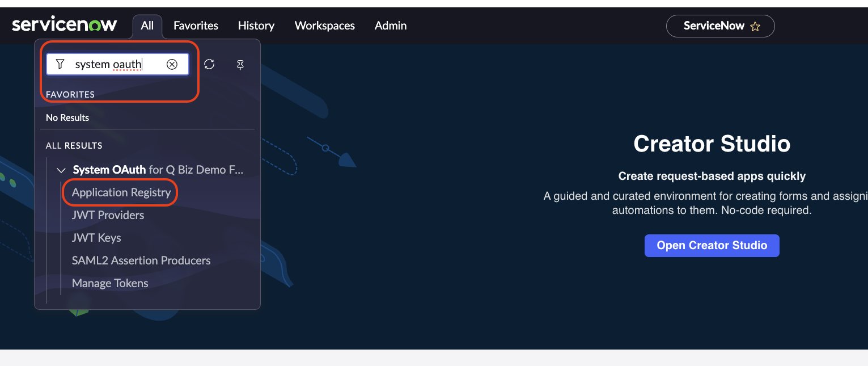The height and width of the screenshot is (366, 868).
Task: Select the All tab in the header
Action: 147,26
